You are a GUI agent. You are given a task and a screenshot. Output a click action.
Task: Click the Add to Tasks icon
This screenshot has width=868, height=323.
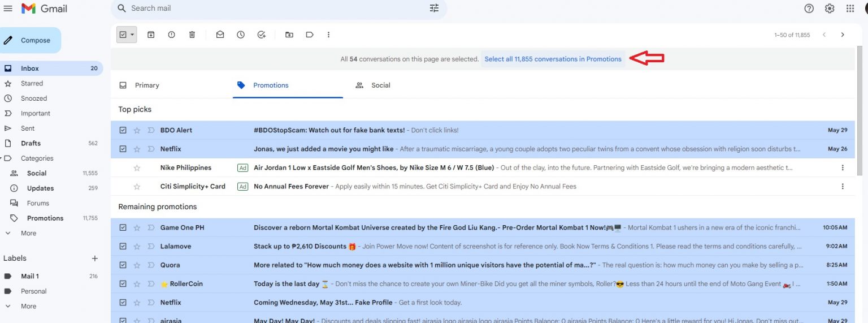point(261,35)
